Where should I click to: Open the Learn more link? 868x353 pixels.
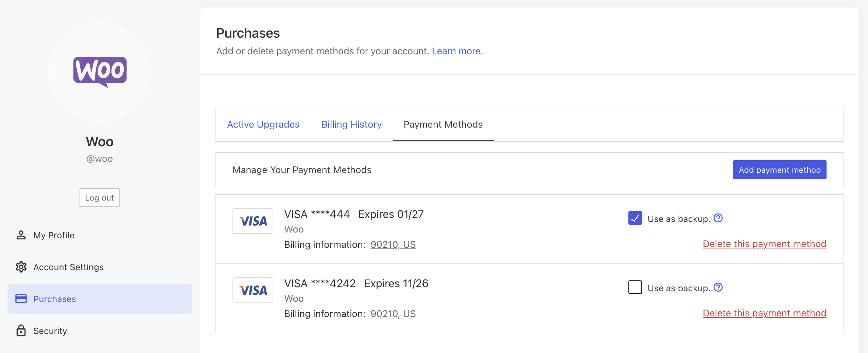(x=456, y=51)
